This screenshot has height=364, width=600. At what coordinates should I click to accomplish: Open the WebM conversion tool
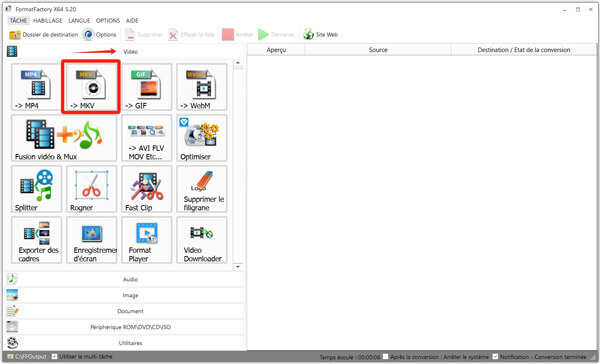tap(202, 87)
